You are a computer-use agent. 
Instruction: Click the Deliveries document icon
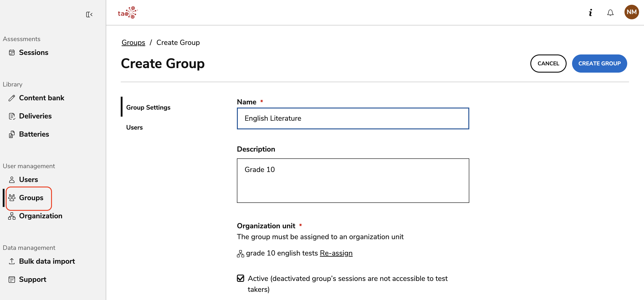click(12, 116)
